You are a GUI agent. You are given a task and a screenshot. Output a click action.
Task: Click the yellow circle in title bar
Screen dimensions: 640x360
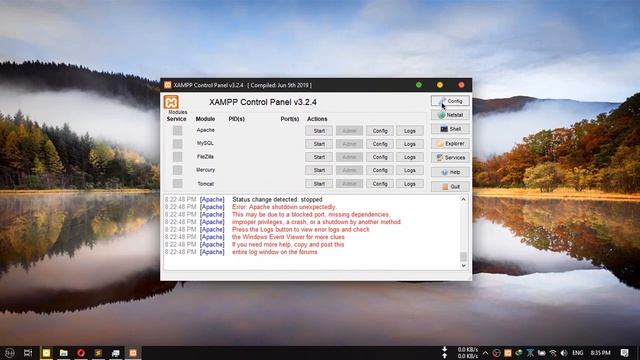click(440, 85)
